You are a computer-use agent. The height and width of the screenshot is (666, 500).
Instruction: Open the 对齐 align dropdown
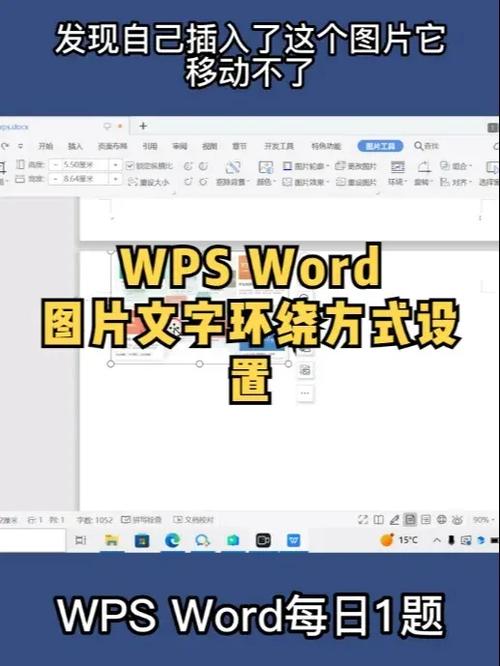[x=456, y=182]
